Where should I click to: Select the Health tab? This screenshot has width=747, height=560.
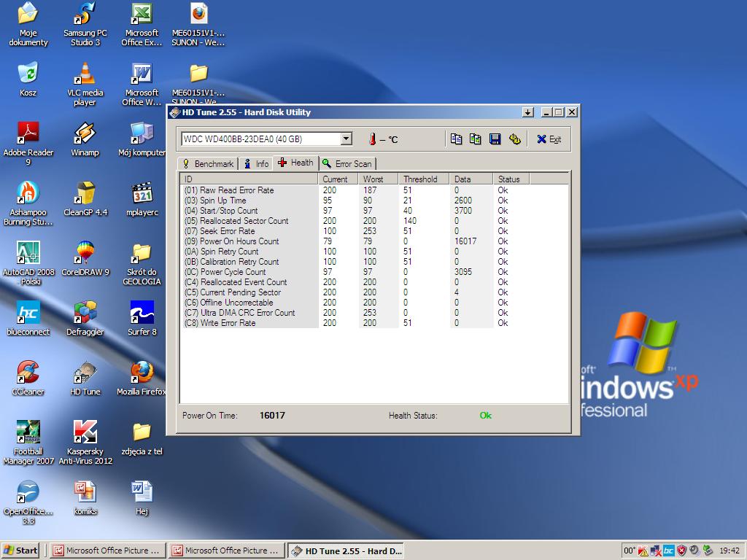(296, 163)
